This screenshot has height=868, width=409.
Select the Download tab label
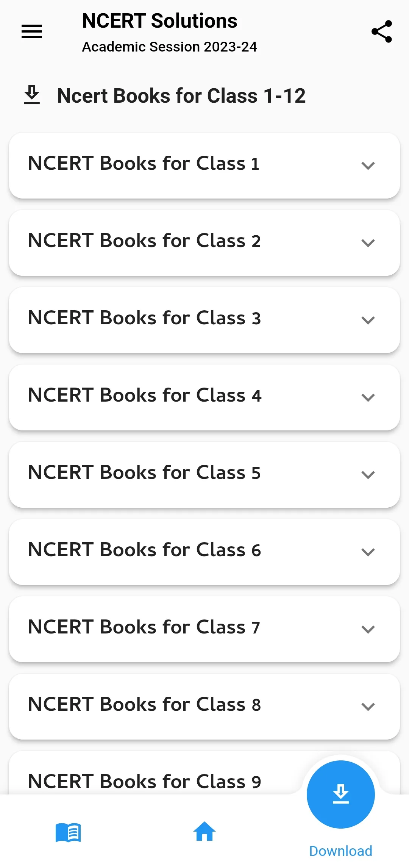[340, 851]
